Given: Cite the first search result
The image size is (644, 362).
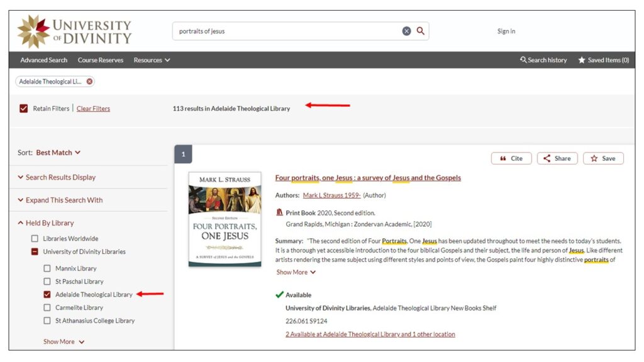Looking at the screenshot, I should (511, 158).
